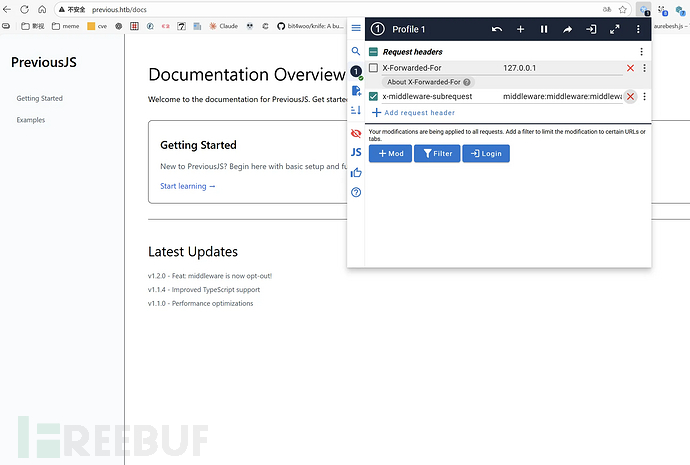Viewport: 690px width, 465px height.
Task: Uncheck the x-middleware-subrequest header checkbox
Action: (x=373, y=96)
